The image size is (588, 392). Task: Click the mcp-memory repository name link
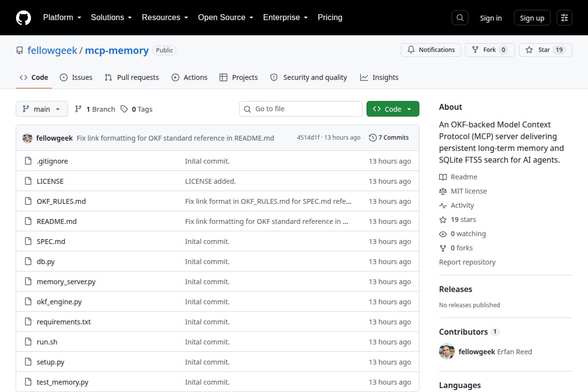pos(117,50)
